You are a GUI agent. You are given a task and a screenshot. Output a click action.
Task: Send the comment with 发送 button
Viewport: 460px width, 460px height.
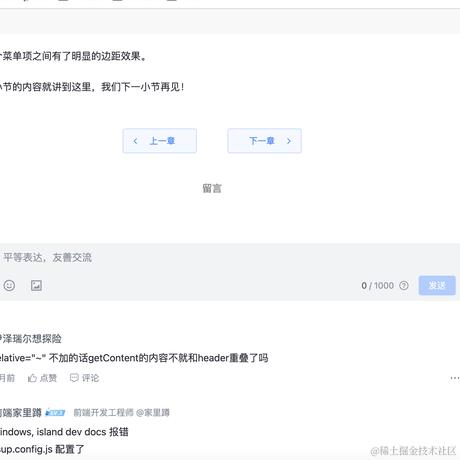[x=437, y=285]
